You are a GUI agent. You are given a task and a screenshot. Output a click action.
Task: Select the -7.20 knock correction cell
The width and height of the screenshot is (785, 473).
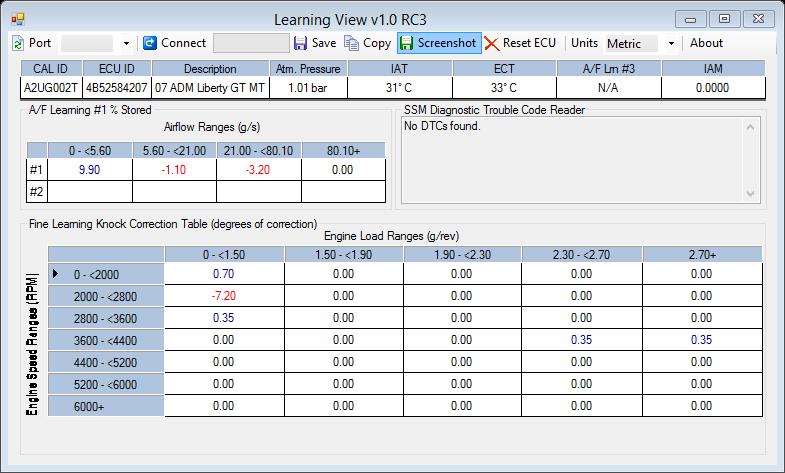[x=224, y=296]
